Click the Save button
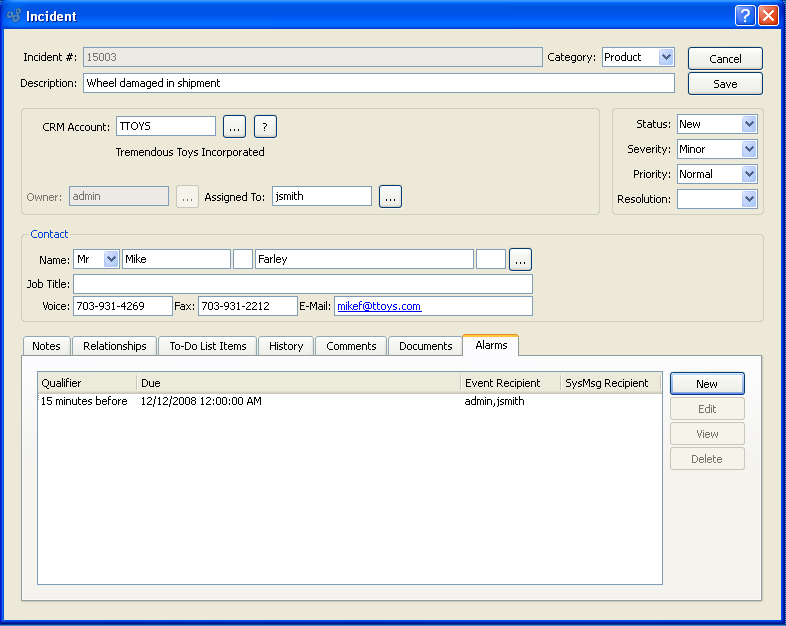The width and height of the screenshot is (786, 626). 725,84
